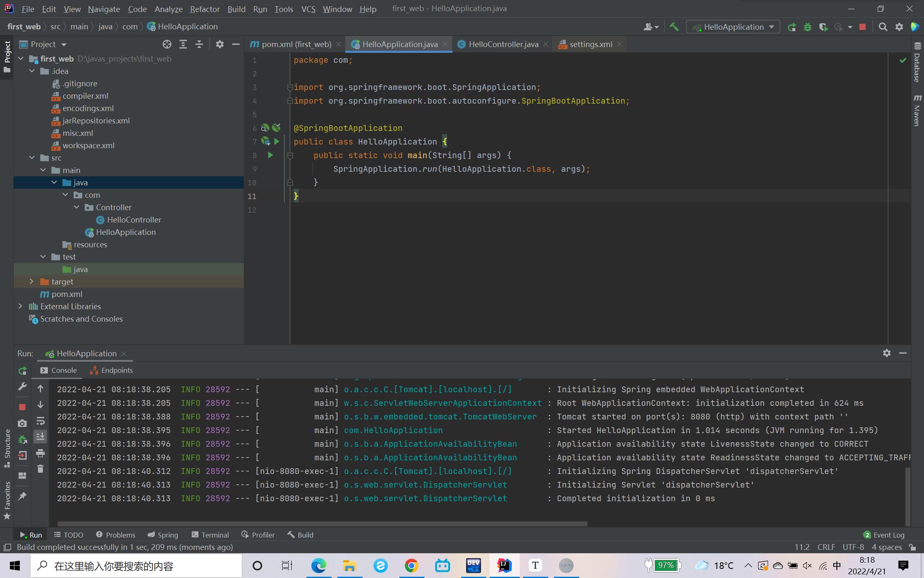Image resolution: width=924 pixels, height=578 pixels.
Task: Click the Locate/Select Opened File icon
Action: coord(167,44)
